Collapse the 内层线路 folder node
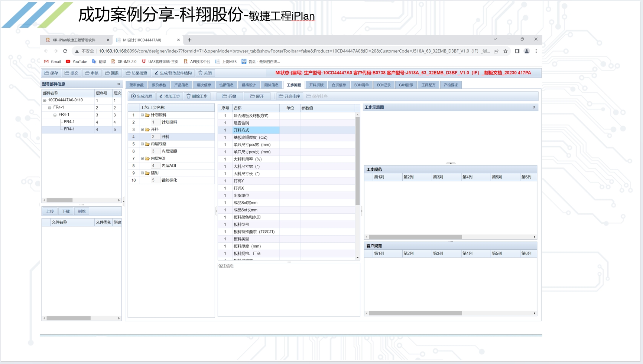This screenshot has width=643, height=364. tap(142, 144)
